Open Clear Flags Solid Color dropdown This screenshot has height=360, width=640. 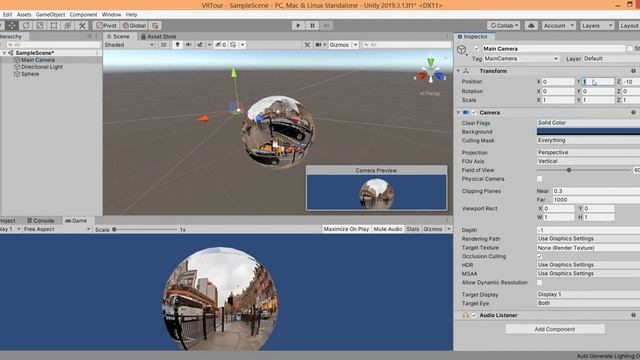tap(588, 123)
